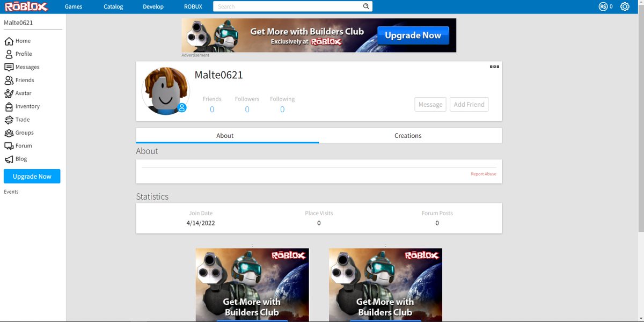Click Upgrade Now in the top banner ad
This screenshot has width=644, height=322.
413,35
